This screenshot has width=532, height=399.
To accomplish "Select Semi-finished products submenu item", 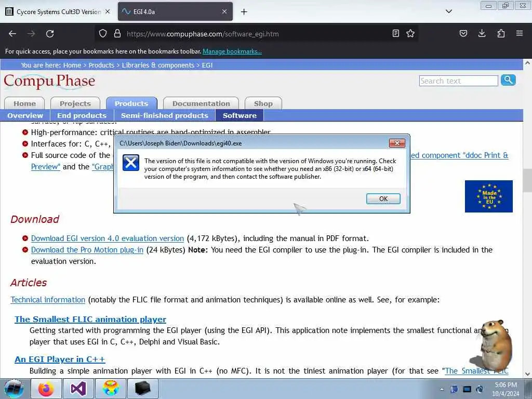I will (165, 115).
